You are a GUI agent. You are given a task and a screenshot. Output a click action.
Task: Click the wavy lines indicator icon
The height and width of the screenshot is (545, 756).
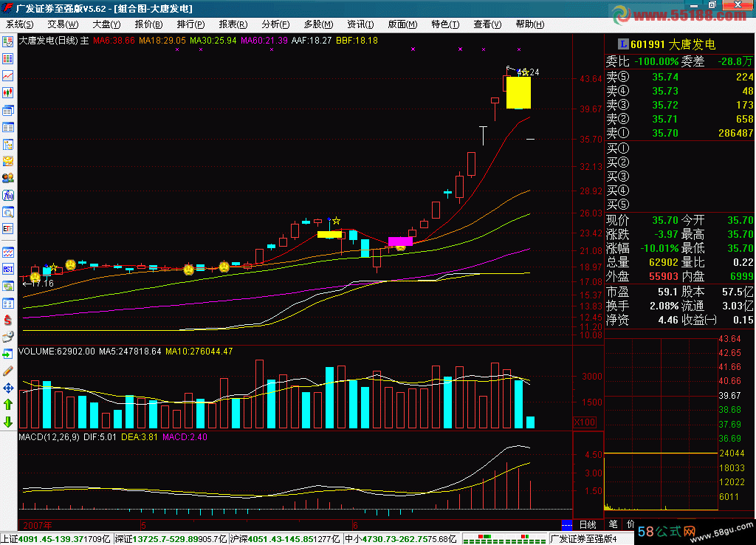[7, 253]
